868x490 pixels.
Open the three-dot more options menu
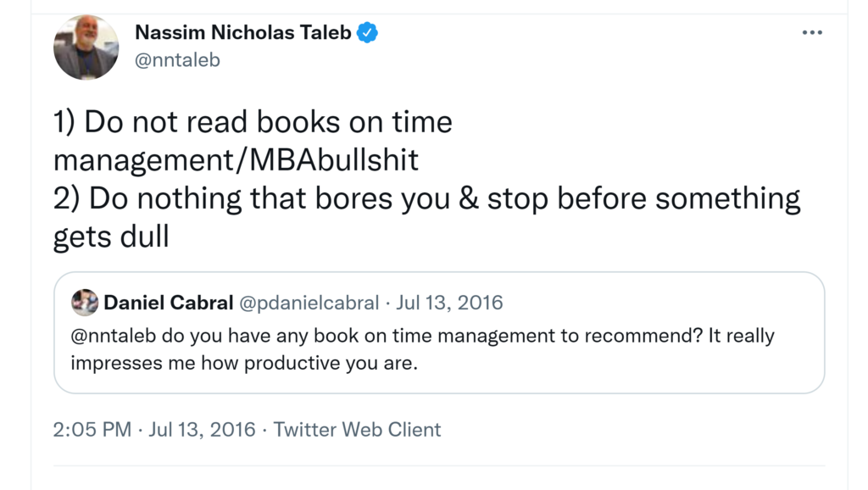pos(811,33)
